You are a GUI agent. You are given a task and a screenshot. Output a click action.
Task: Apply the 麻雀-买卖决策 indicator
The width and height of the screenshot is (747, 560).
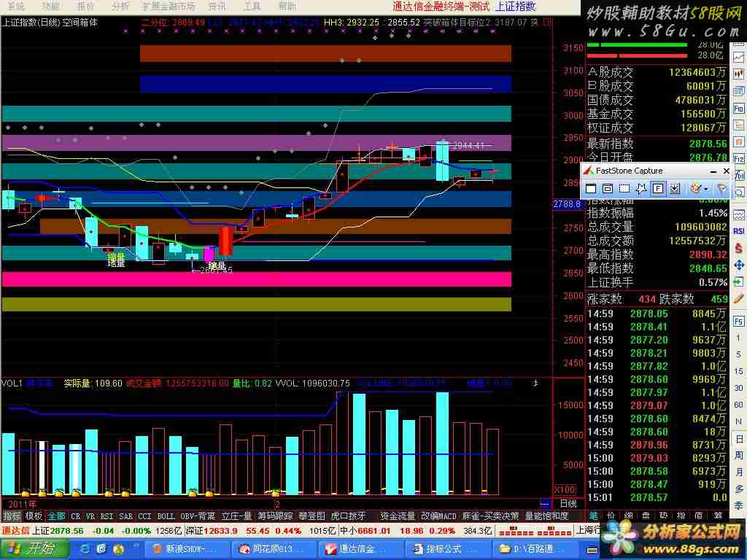[490, 516]
